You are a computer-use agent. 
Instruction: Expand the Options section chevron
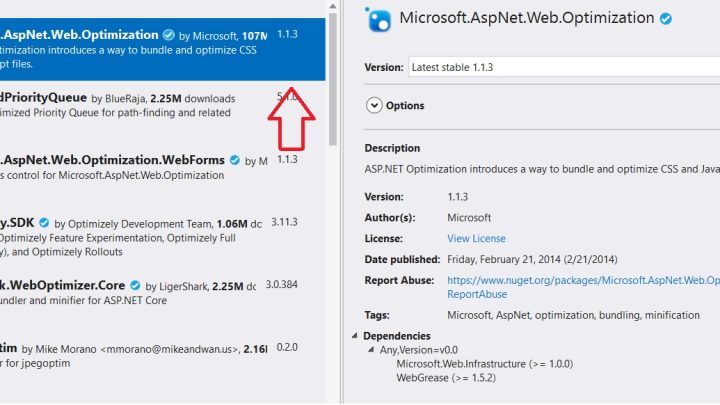tap(374, 106)
